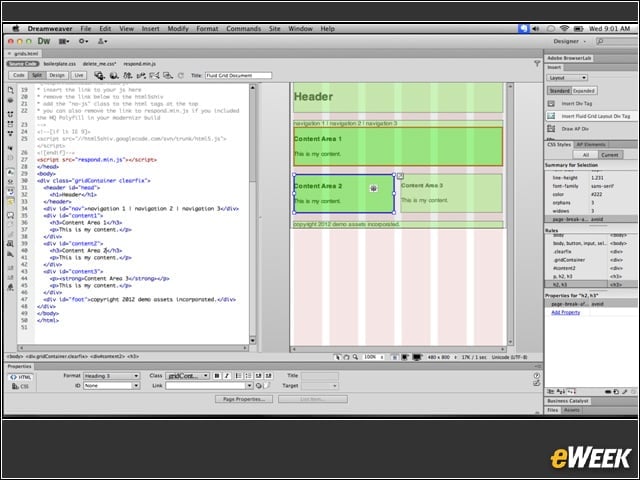Open the Layout menu icon beside Dw logo
The height and width of the screenshot is (480, 640).
click(64, 41)
